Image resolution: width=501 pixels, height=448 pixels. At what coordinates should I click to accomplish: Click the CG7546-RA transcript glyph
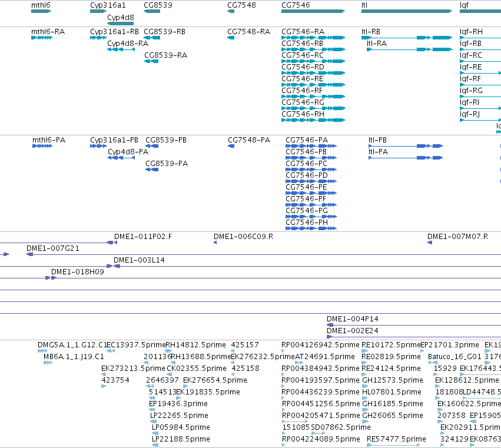click(x=313, y=38)
